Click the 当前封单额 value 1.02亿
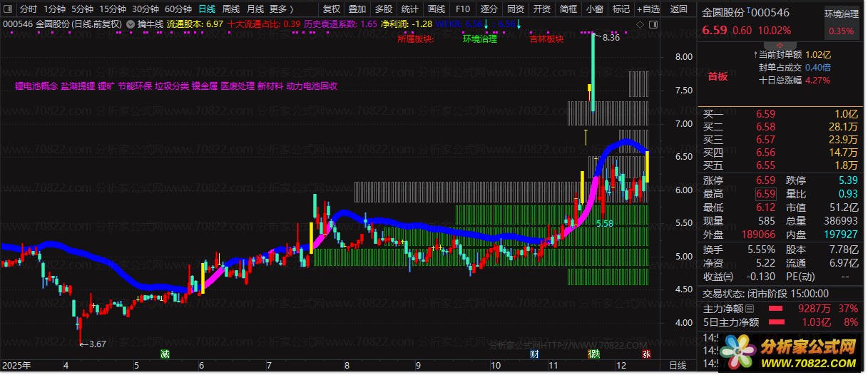868x375 pixels. click(819, 54)
